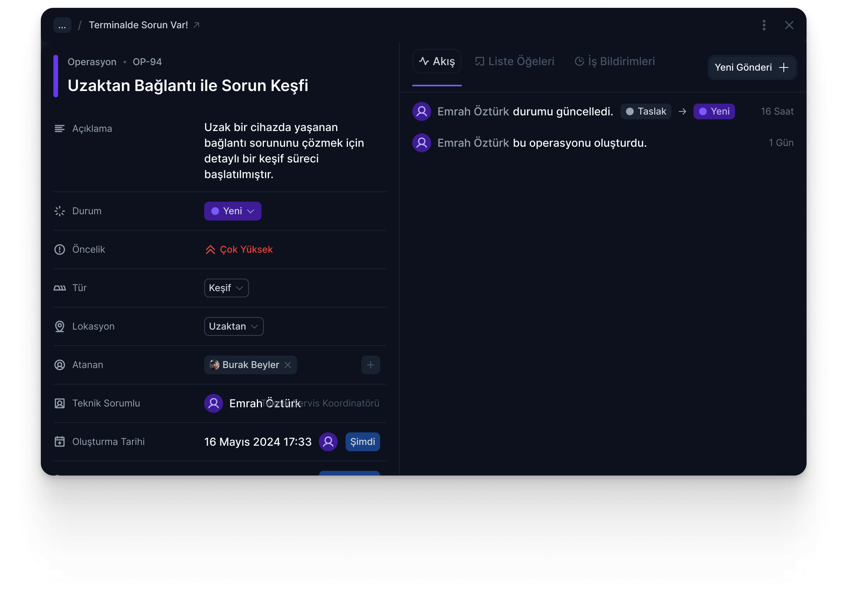This screenshot has width=847, height=616.
Task: Click the purple Yeni status badge in feed
Action: pyautogui.click(x=714, y=111)
